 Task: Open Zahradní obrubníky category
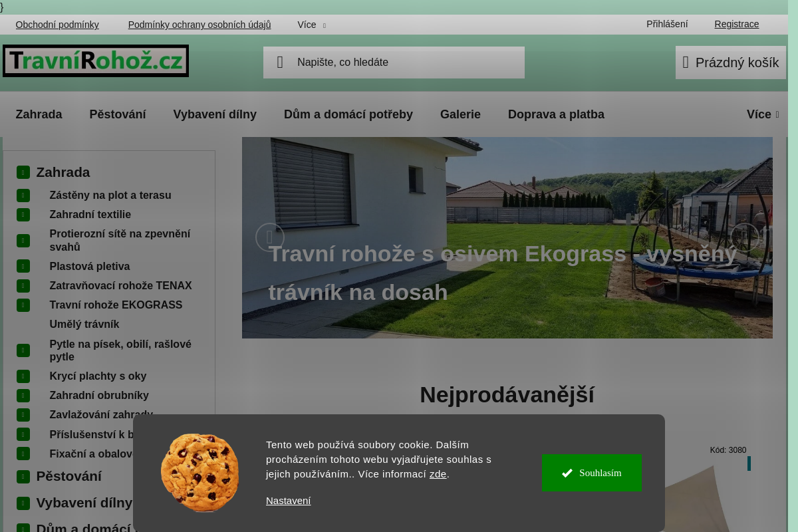(99, 396)
